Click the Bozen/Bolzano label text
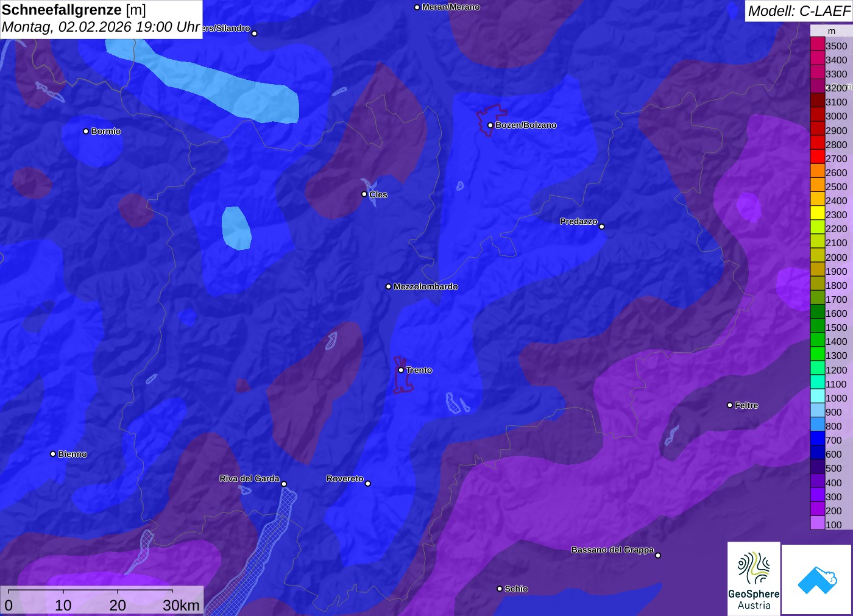The height and width of the screenshot is (616, 853). 526,125
